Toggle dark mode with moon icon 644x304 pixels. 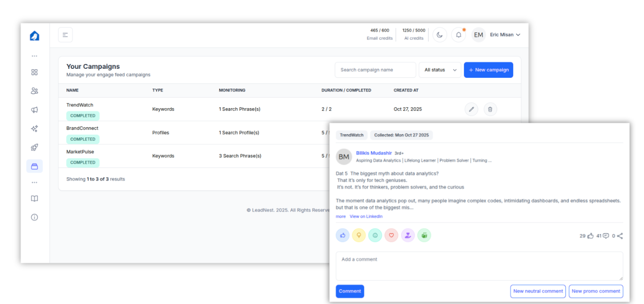coord(439,35)
